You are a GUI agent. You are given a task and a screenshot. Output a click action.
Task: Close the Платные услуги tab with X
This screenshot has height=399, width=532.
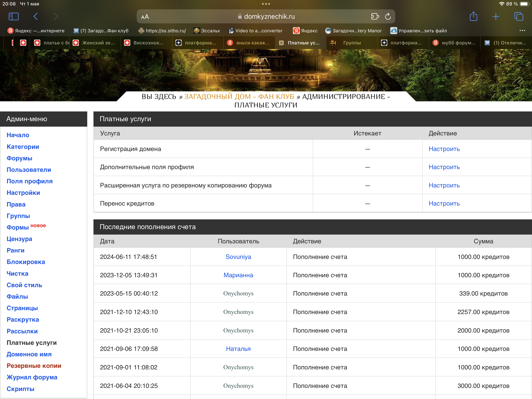click(x=281, y=43)
